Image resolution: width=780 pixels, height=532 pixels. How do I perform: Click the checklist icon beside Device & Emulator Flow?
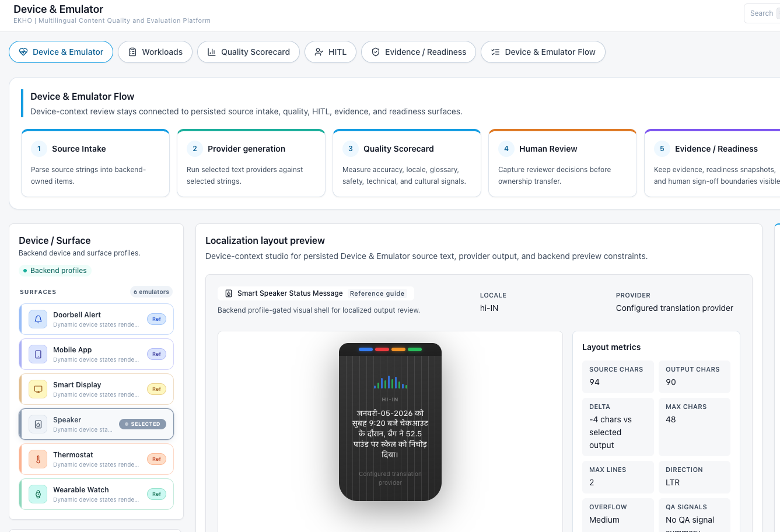coord(495,52)
